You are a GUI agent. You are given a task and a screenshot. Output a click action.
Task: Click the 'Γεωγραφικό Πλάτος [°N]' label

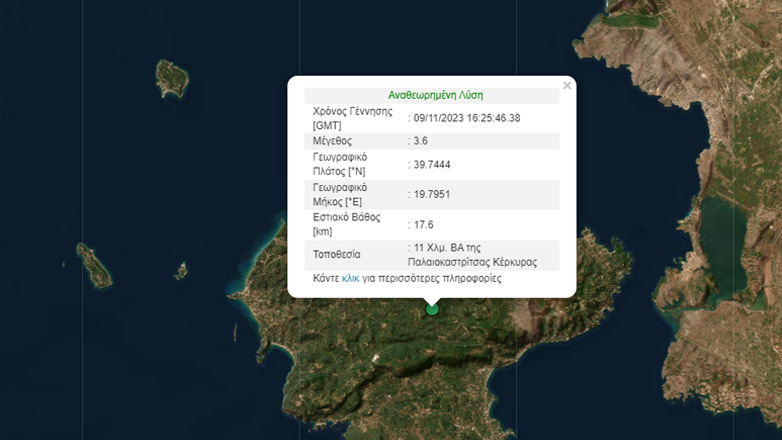pyautogui.click(x=340, y=164)
